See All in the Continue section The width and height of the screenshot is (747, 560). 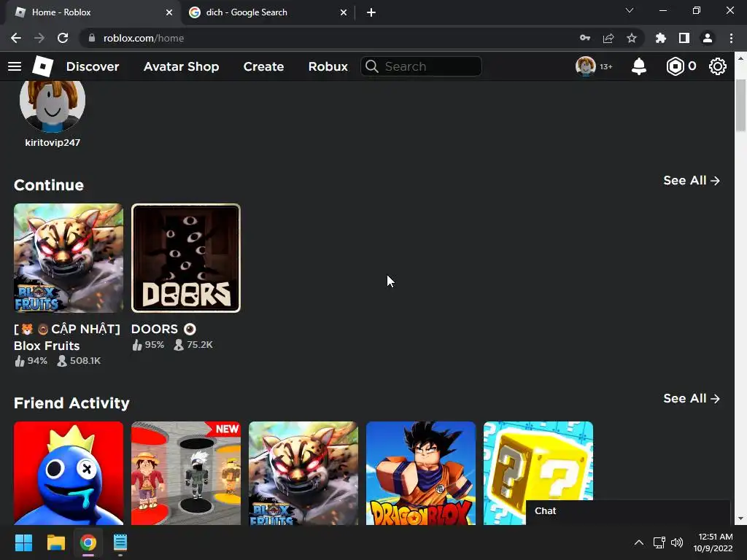[692, 181]
